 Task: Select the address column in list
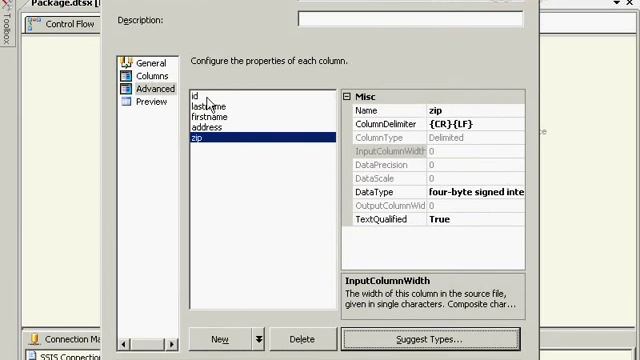263,127
